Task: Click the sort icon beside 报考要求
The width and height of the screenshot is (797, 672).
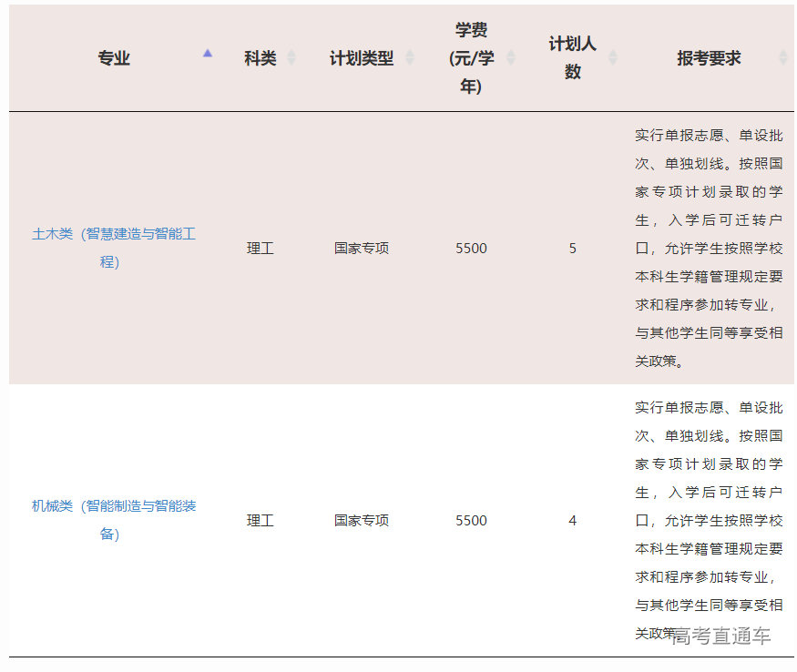Action: pos(783,58)
